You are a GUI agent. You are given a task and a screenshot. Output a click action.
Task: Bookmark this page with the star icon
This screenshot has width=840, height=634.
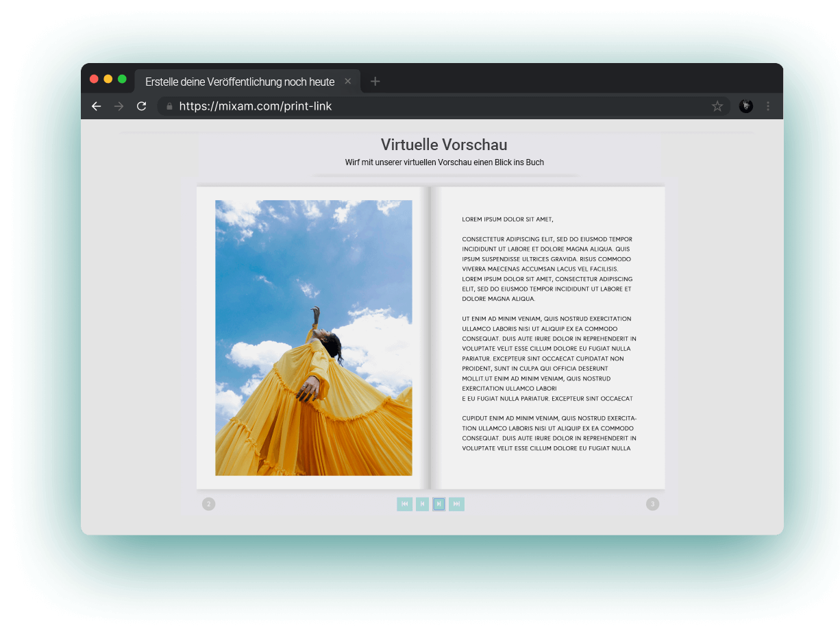pyautogui.click(x=717, y=106)
